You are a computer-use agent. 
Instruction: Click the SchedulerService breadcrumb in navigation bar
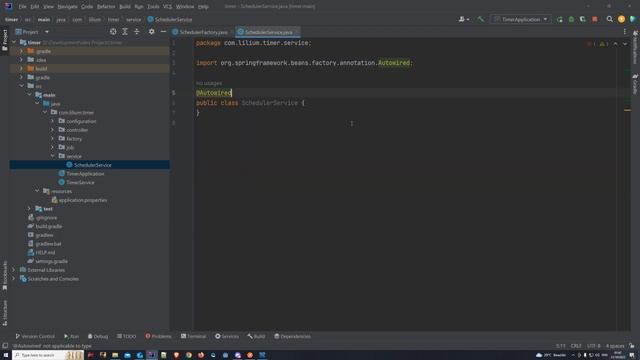170,19
